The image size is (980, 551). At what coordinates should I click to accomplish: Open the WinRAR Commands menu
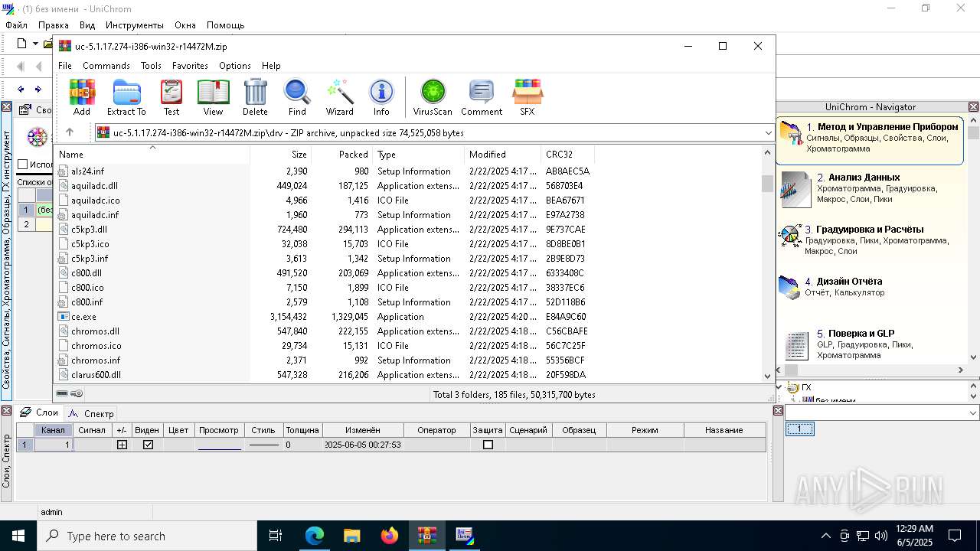click(x=106, y=66)
